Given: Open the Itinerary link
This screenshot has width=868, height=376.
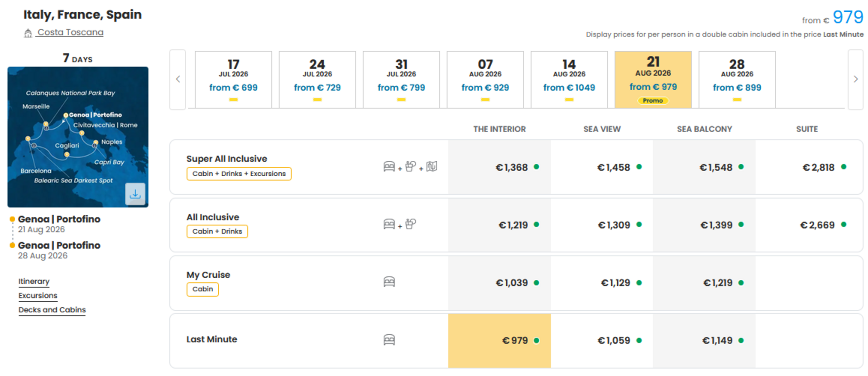Looking at the screenshot, I should [34, 282].
